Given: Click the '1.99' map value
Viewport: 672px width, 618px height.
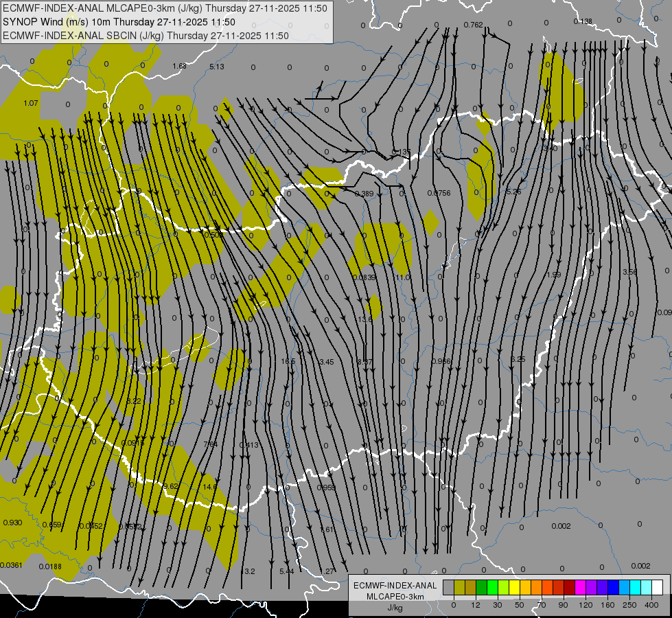Looking at the screenshot, I should tap(554, 275).
